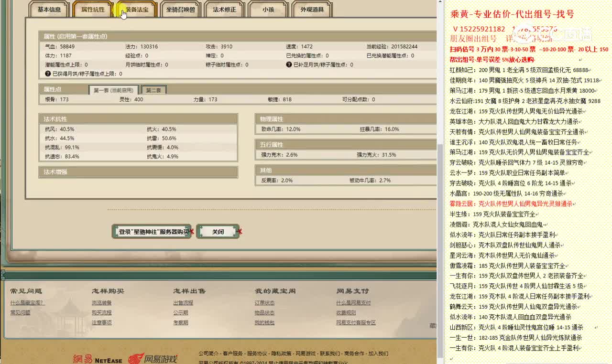Image resolution: width=612 pixels, height=364 pixels.
Task: Open the 物品状态 link
Action: point(264,313)
